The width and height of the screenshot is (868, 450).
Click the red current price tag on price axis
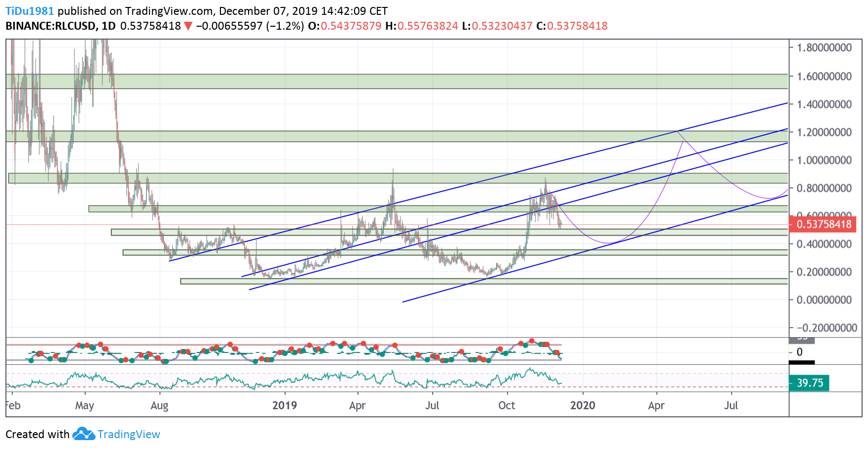pos(822,224)
